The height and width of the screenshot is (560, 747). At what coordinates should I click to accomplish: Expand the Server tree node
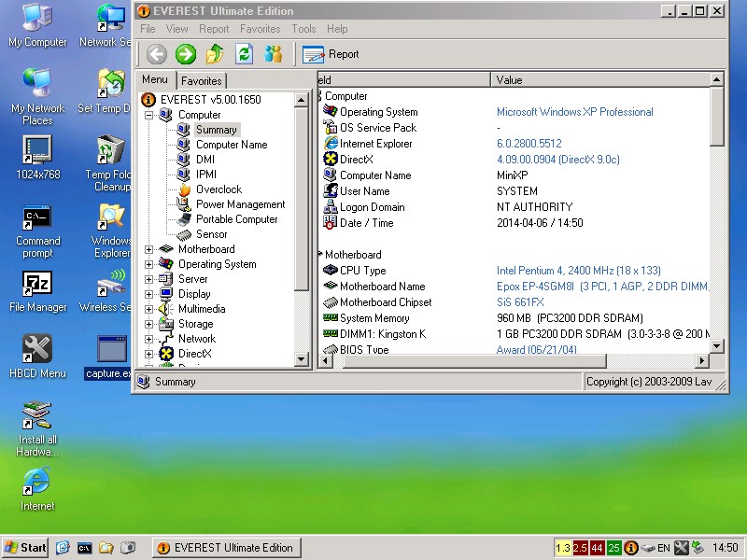click(x=149, y=279)
